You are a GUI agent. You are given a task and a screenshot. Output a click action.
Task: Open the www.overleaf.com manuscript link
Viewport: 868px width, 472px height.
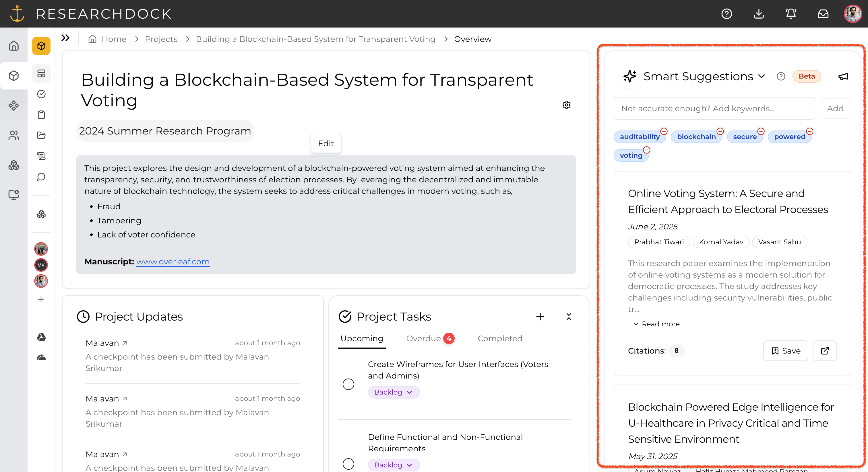pyautogui.click(x=173, y=262)
